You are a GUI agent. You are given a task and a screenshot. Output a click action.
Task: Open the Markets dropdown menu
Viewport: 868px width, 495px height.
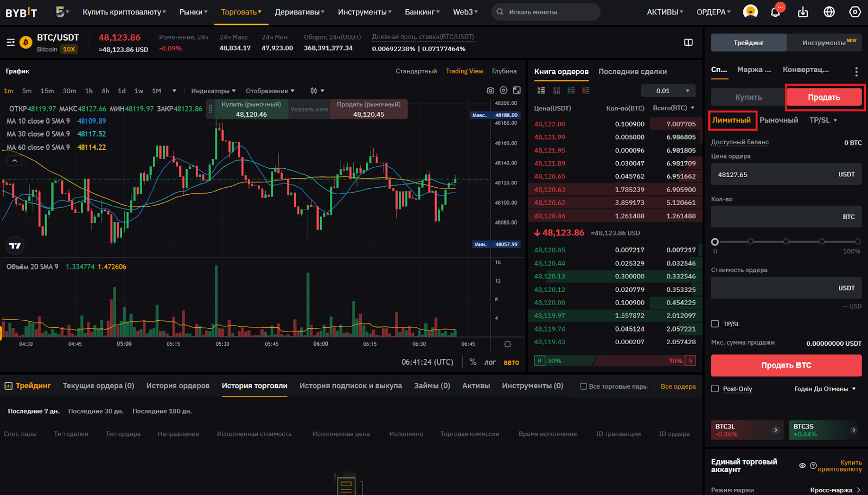coord(194,12)
